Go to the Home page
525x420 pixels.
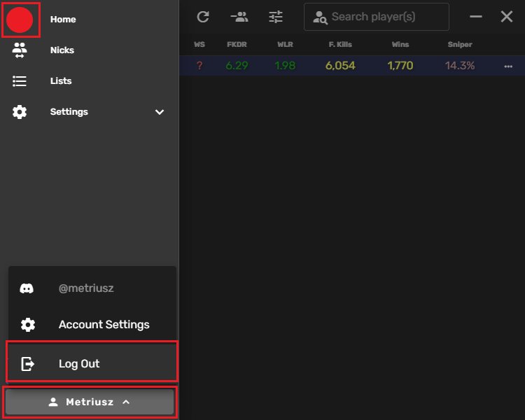(x=63, y=20)
